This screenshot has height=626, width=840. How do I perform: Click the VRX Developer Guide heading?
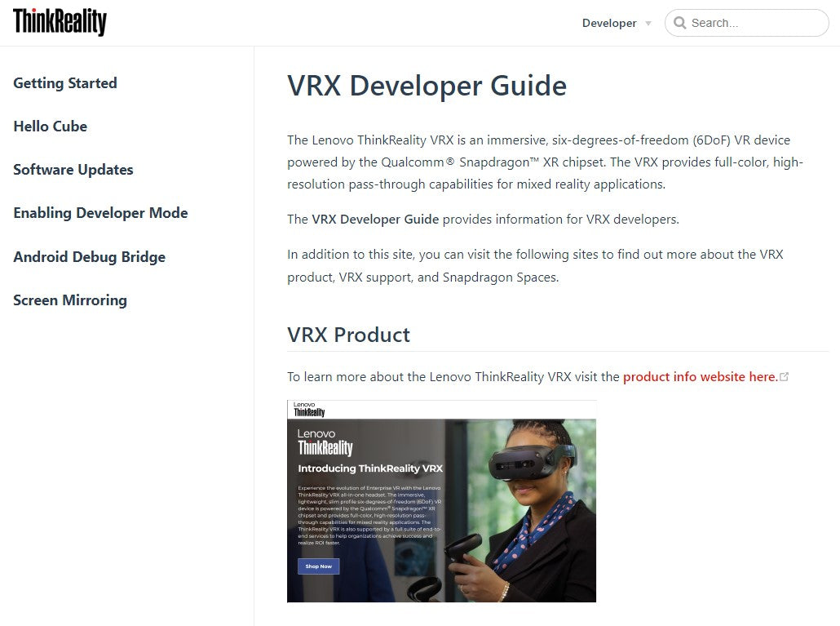427,86
